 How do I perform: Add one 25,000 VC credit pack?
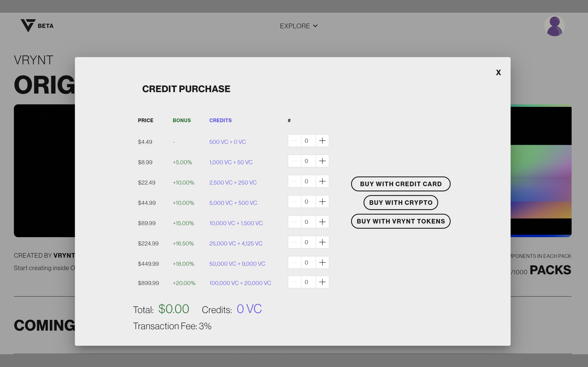322,242
